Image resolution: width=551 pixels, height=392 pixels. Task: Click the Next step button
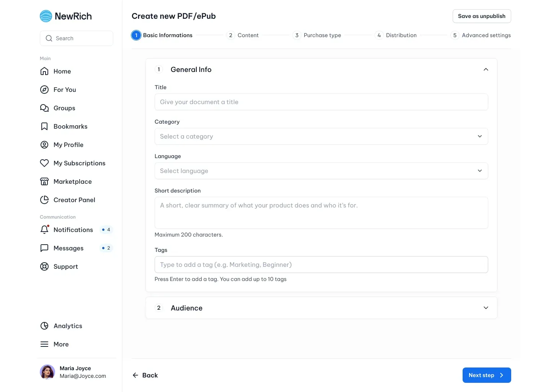487,375
